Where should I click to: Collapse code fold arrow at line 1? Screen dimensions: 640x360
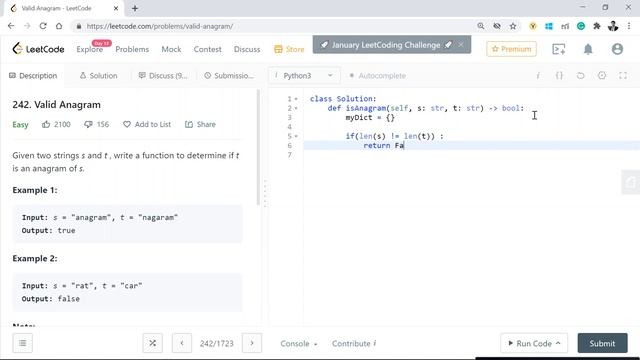click(x=296, y=99)
